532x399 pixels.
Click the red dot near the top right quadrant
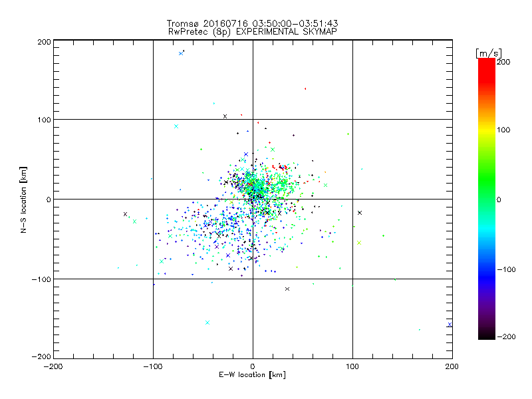tap(305, 89)
